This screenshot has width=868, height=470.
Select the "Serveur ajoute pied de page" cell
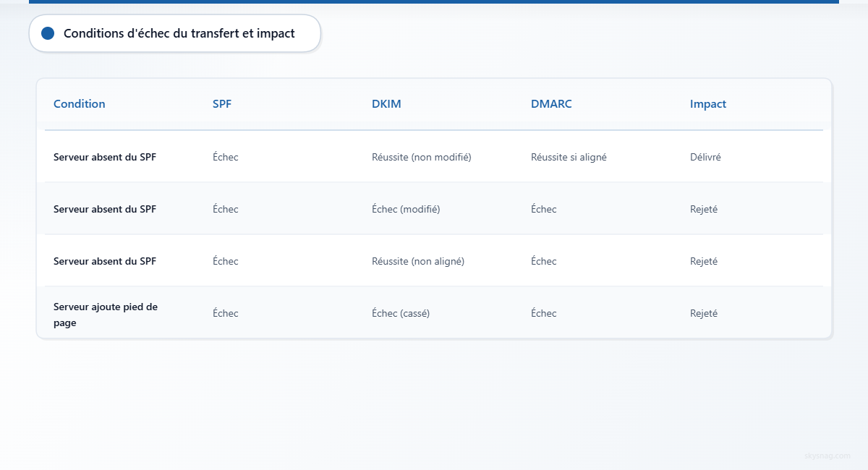106,315
